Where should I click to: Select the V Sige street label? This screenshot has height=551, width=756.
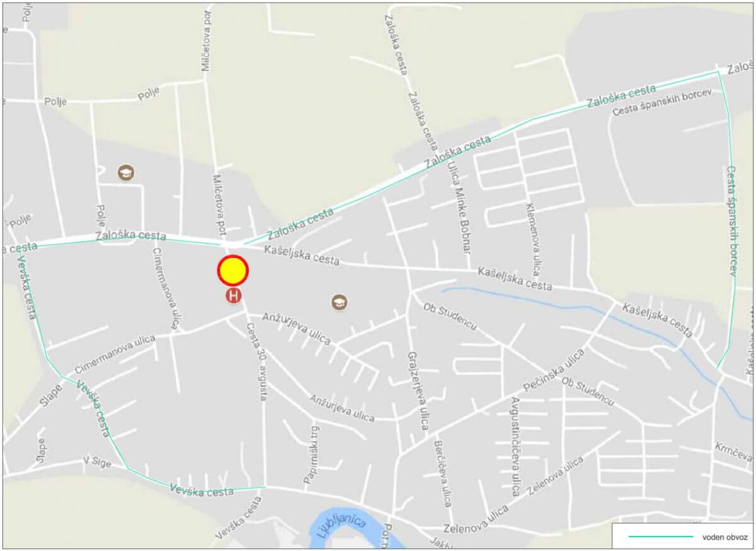[96, 463]
